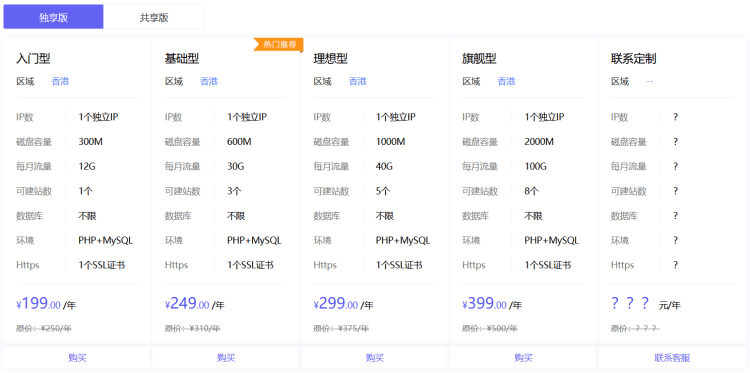Click 购买 under the 基础型 plan

click(x=226, y=358)
